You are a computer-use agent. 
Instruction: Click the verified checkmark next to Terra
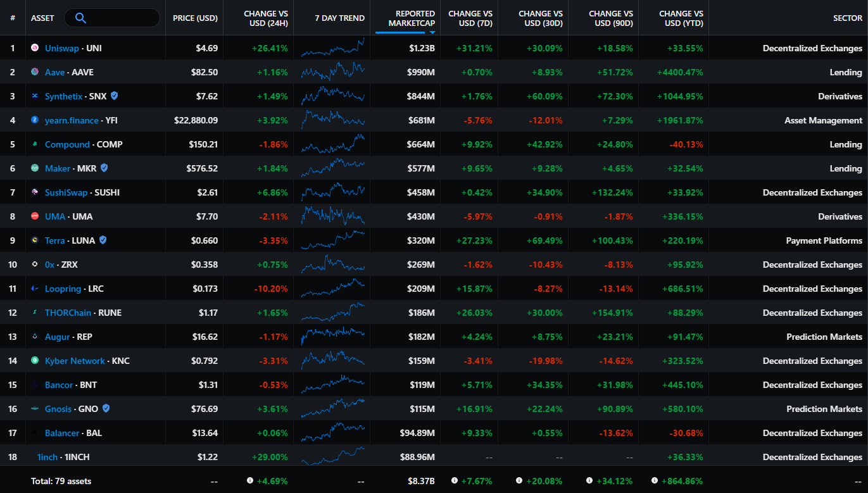pos(104,240)
